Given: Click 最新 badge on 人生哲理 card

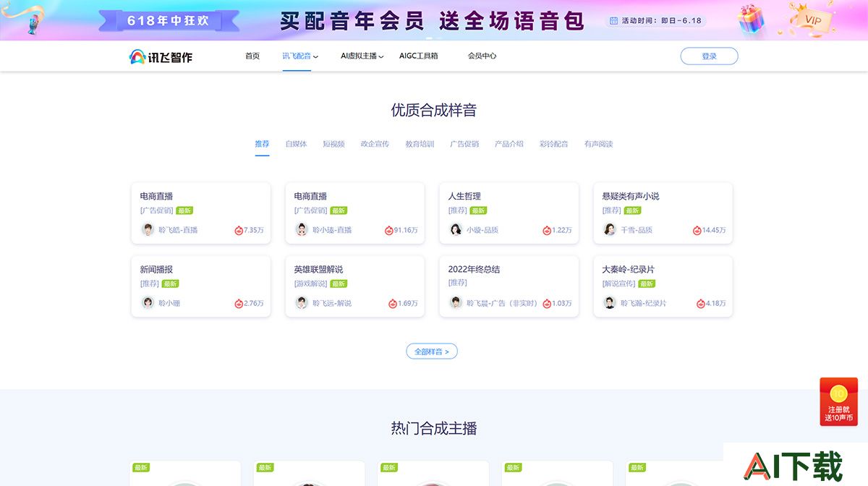Looking at the screenshot, I should point(478,210).
